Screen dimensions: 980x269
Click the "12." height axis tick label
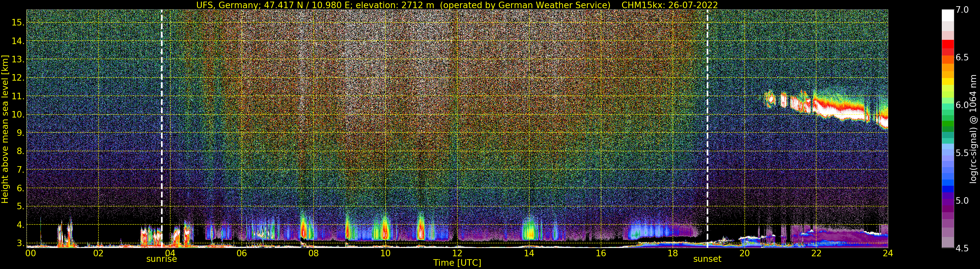(x=18, y=78)
